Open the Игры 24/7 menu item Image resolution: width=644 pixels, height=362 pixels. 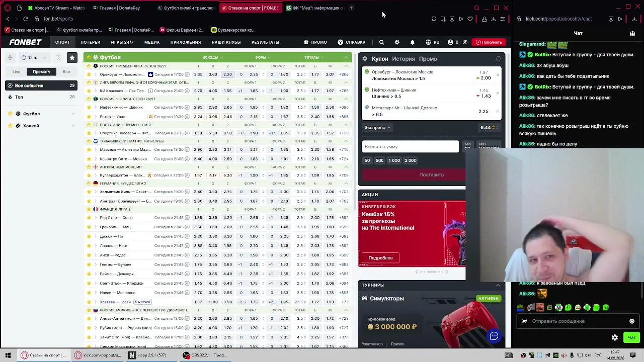click(x=122, y=42)
